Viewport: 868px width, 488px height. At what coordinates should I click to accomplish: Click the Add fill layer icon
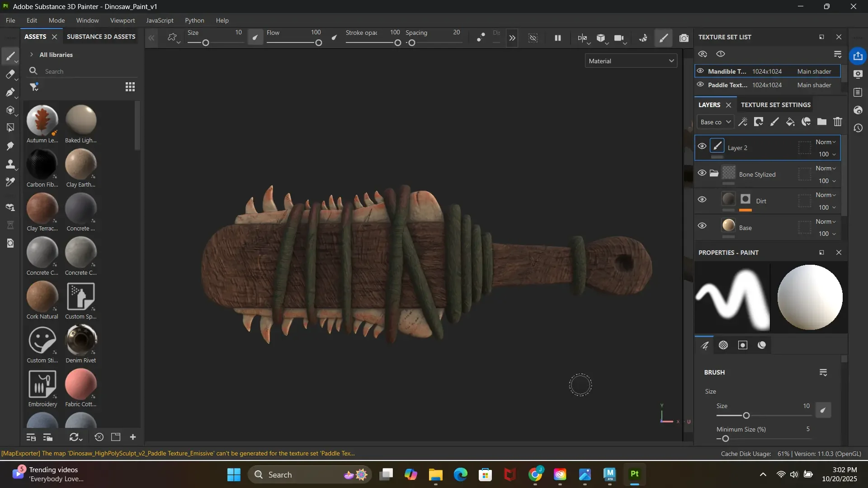coord(790,122)
